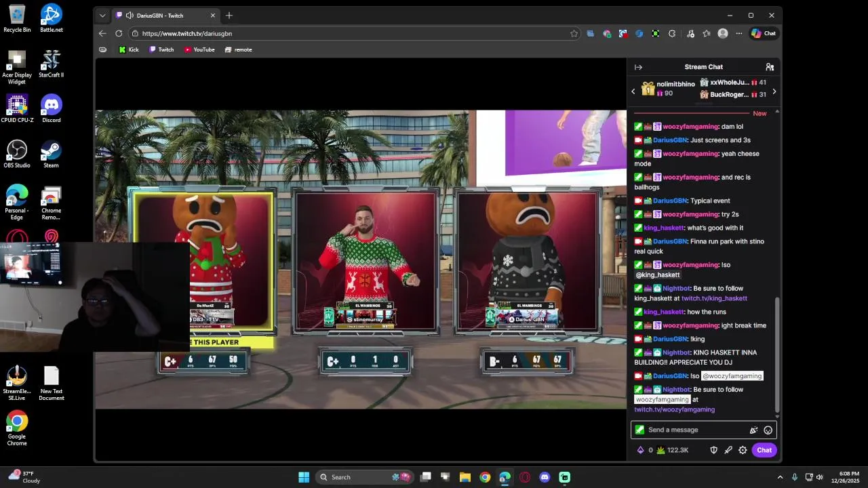Click the New messages marker in chat
The height and width of the screenshot is (488, 868).
click(x=759, y=113)
